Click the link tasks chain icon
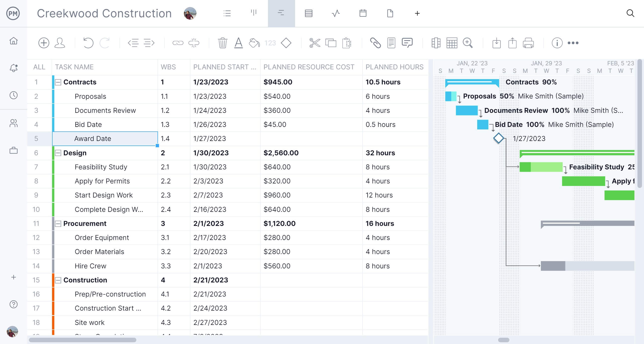 tap(178, 43)
